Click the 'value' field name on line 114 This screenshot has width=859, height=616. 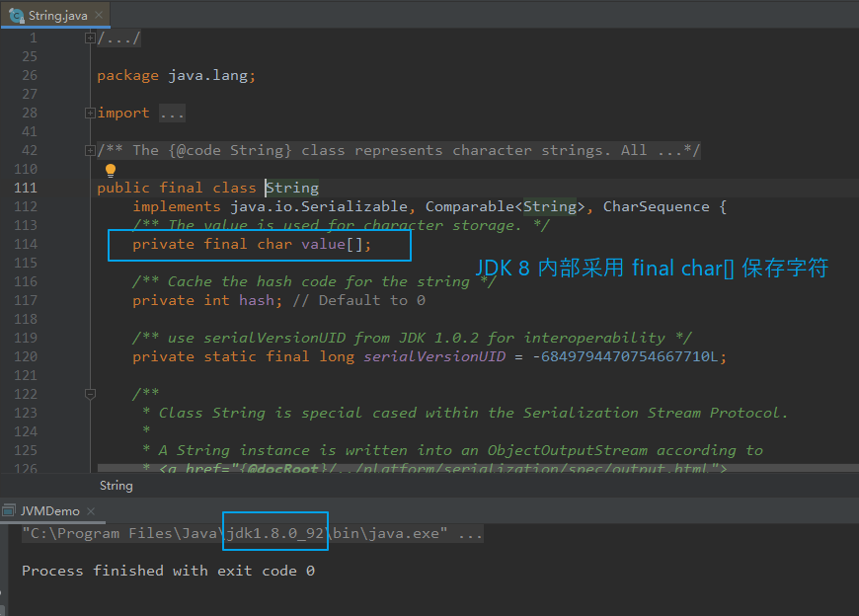323,244
